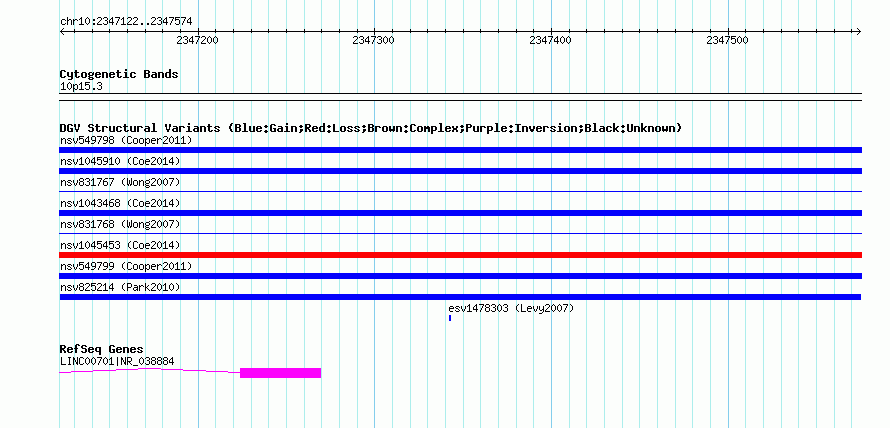
Task: Click the Cytogenetic Bands track title
Action: tap(119, 74)
